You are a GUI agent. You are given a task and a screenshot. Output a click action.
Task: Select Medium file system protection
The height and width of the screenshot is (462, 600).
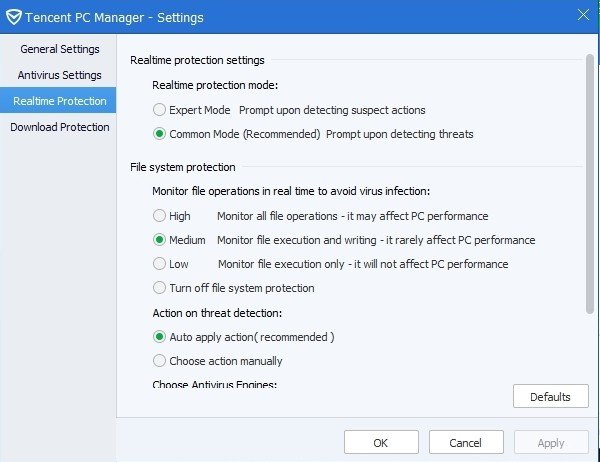click(x=160, y=240)
